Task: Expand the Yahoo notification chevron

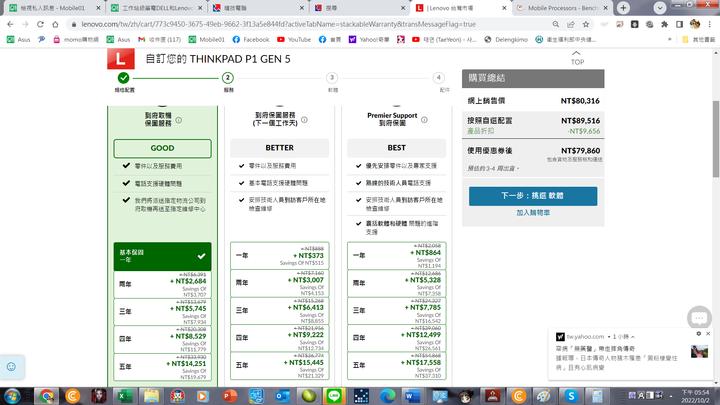Action: click(632, 337)
